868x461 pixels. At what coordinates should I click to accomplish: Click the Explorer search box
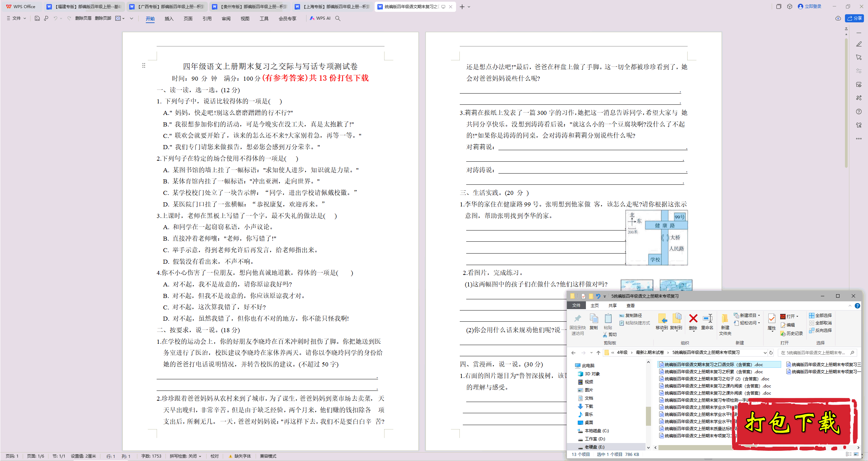(x=817, y=353)
